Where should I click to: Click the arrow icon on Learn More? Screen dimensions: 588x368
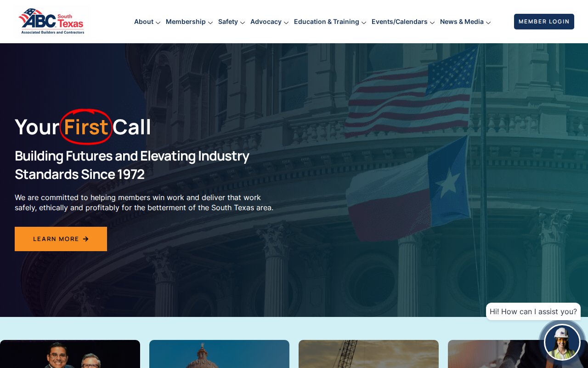[x=86, y=239]
